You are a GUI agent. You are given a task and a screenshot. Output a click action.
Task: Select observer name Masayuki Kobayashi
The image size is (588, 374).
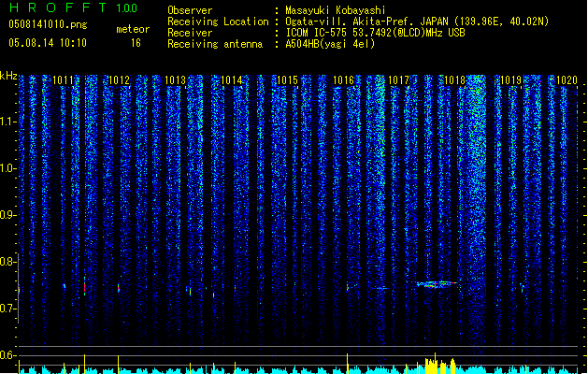tap(336, 10)
